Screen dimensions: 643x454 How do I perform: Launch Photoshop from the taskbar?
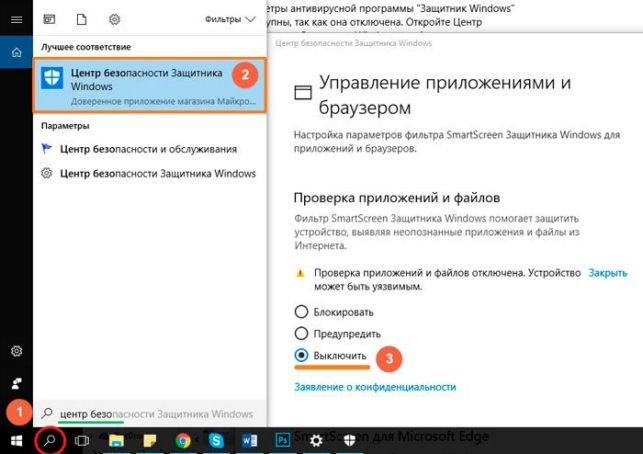tap(283, 441)
